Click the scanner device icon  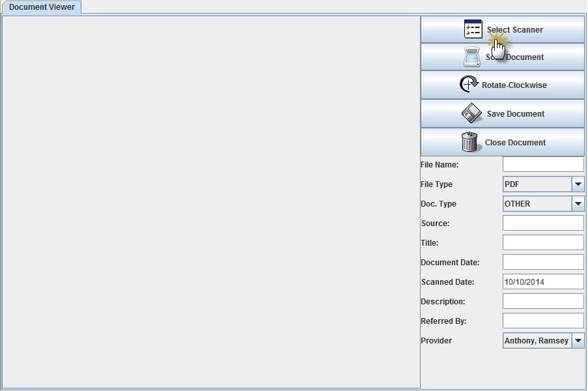[x=472, y=57]
